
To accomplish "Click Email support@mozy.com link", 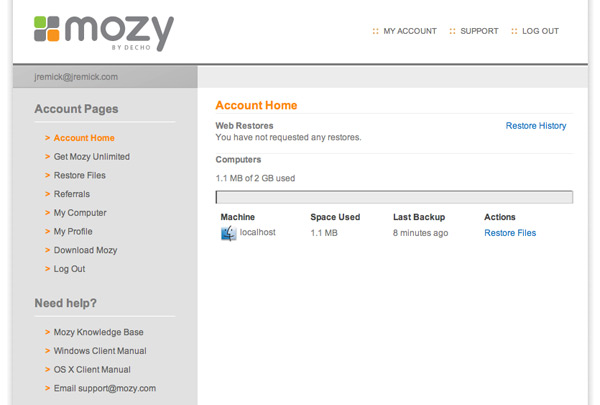I will pos(104,389).
